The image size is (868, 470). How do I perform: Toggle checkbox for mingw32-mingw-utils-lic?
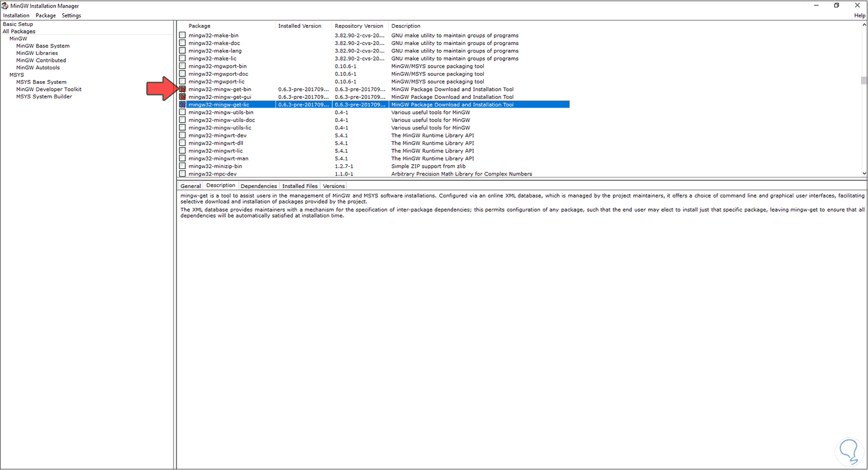[182, 127]
